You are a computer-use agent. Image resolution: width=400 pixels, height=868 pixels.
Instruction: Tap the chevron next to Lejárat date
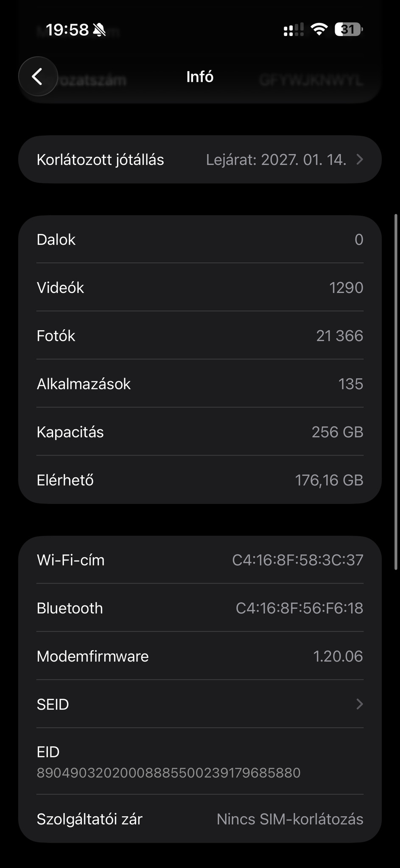click(x=359, y=160)
